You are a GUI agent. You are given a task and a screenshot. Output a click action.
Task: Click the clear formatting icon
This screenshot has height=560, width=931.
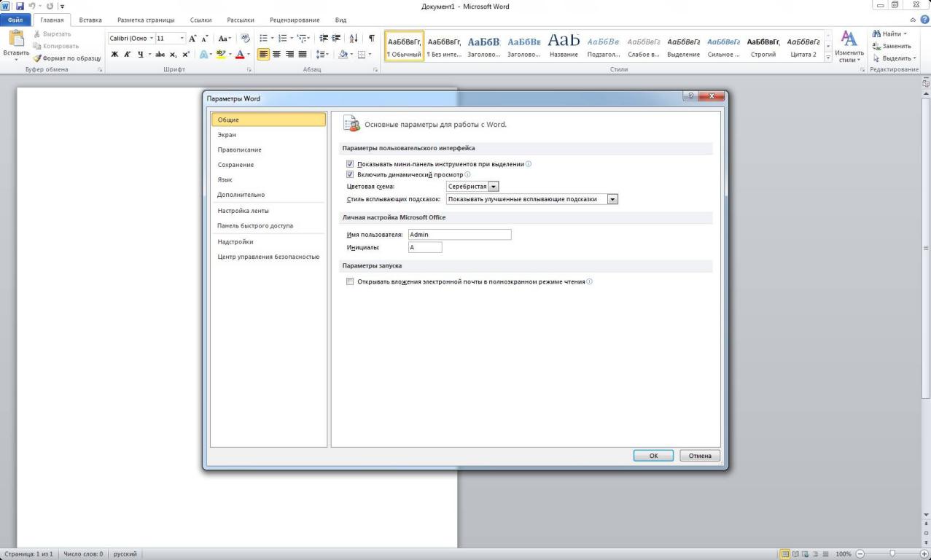[245, 38]
